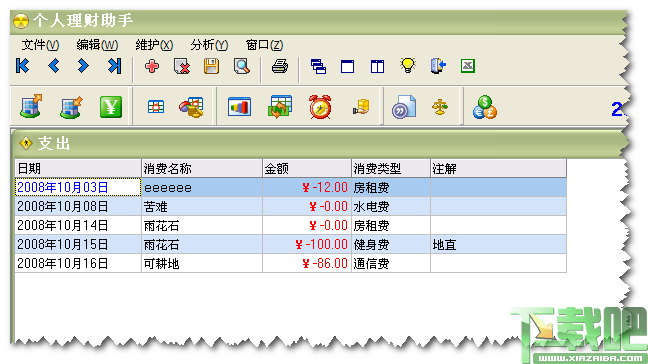Open the 维护(X) menu
This screenshot has height=364, width=648.
tap(154, 45)
